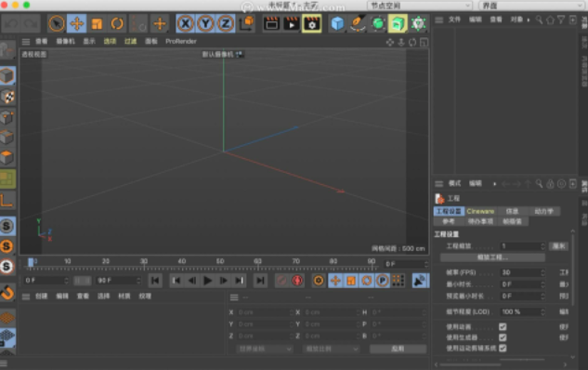Image resolution: width=588 pixels, height=370 pixels.
Task: Select the Polygon mode orange-top cube icon
Action: click(7, 158)
